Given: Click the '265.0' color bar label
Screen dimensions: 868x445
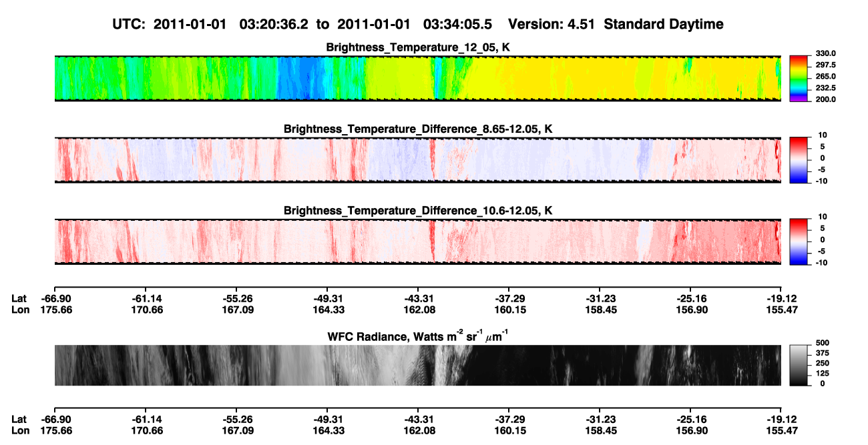Looking at the screenshot, I should [825, 77].
